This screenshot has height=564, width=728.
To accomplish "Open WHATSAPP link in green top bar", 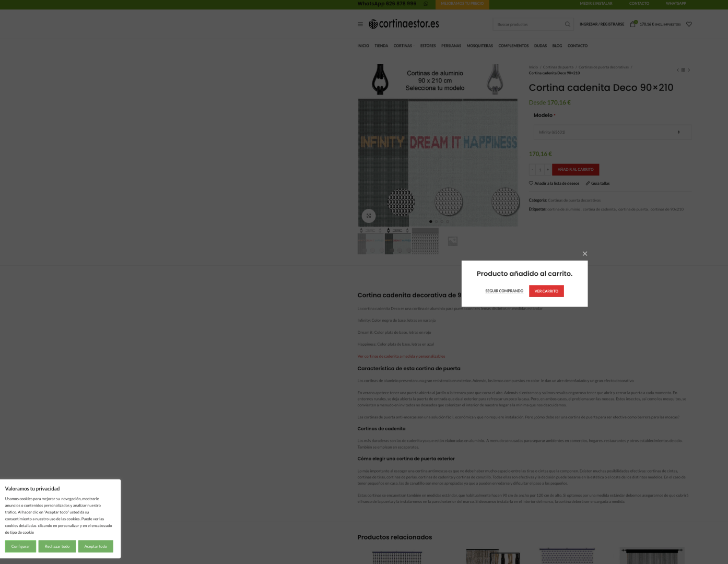I will [676, 4].
